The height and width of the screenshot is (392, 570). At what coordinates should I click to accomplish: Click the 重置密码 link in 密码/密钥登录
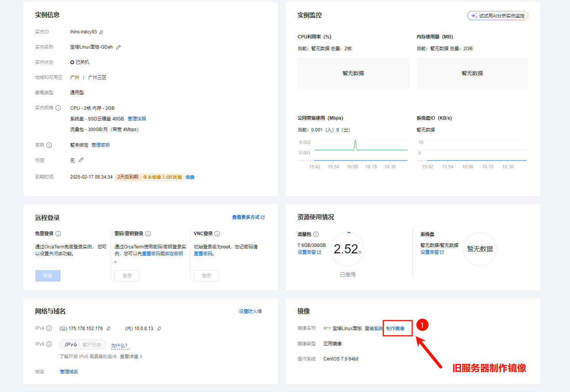click(151, 254)
